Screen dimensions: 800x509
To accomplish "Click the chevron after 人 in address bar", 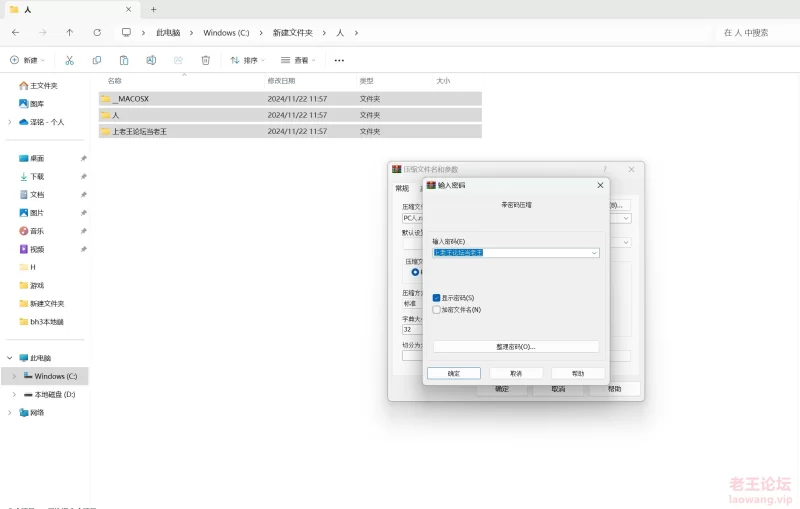I will pos(356,33).
